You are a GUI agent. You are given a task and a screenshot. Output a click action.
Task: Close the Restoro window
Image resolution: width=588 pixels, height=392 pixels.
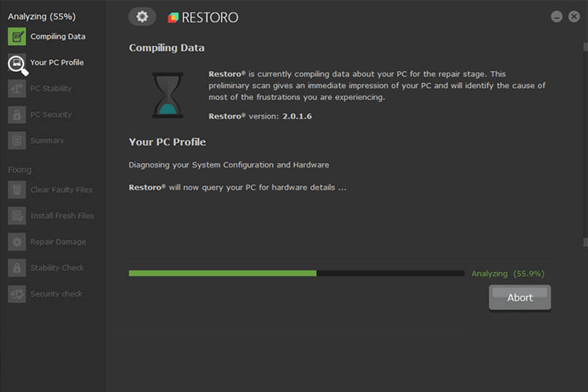(574, 17)
